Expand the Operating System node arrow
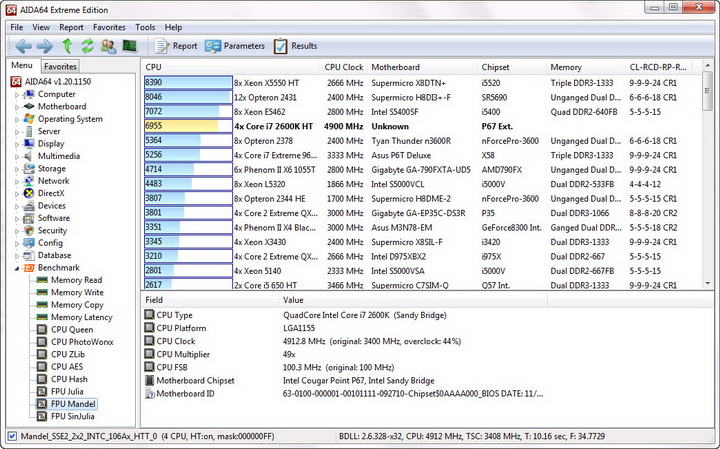 pyautogui.click(x=17, y=119)
